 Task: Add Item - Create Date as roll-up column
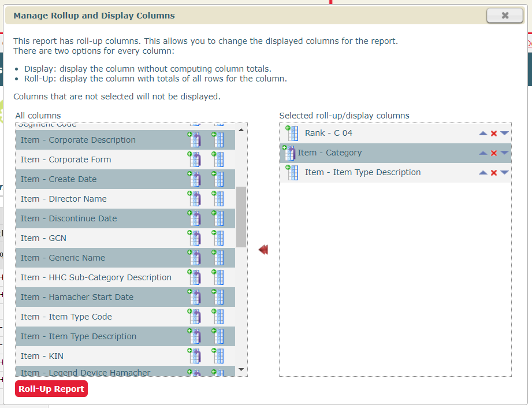pos(194,179)
